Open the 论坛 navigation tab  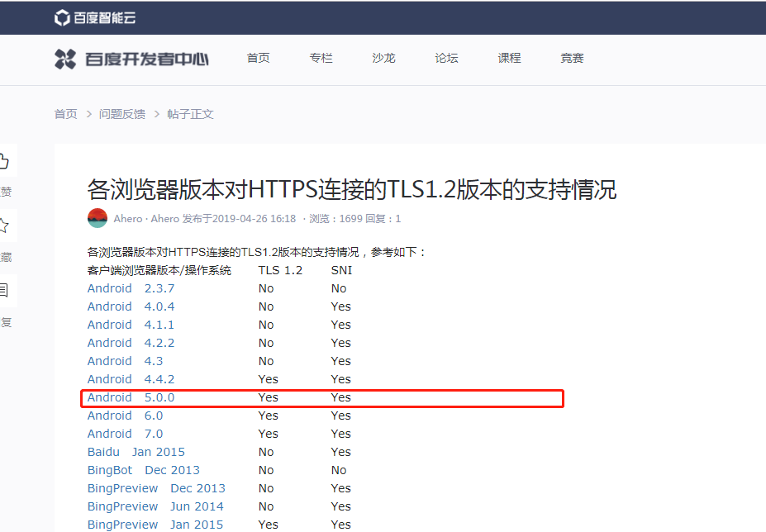pyautogui.click(x=446, y=58)
